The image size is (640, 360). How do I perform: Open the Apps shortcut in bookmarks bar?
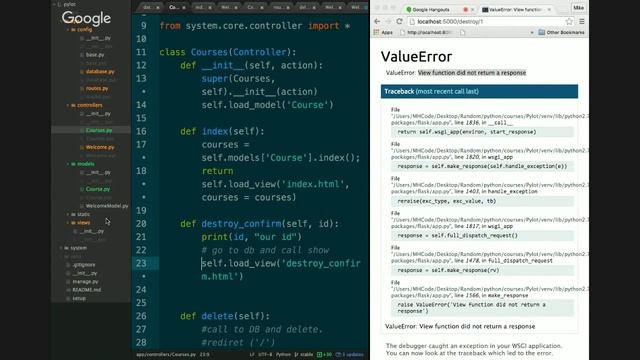[x=383, y=32]
